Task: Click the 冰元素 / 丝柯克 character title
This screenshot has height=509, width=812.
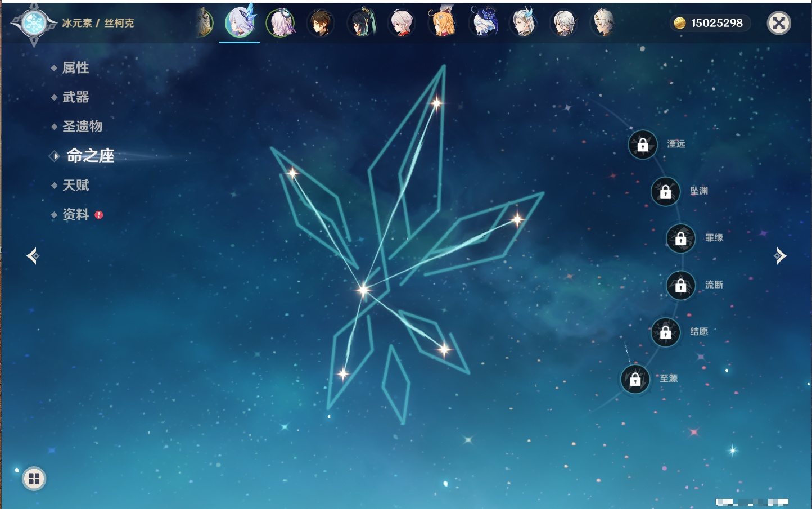Action: coord(98,23)
